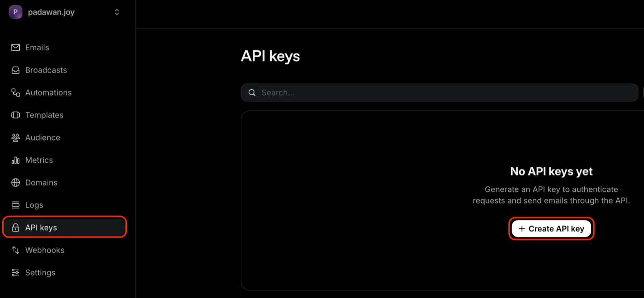Click the Broadcasts inbox icon
The width and height of the screenshot is (644, 298).
[x=16, y=70]
